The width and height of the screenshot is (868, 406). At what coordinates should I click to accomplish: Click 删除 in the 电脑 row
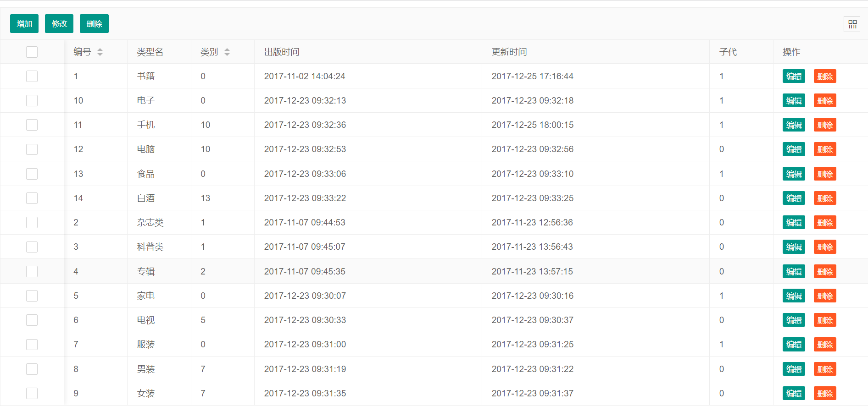[825, 149]
